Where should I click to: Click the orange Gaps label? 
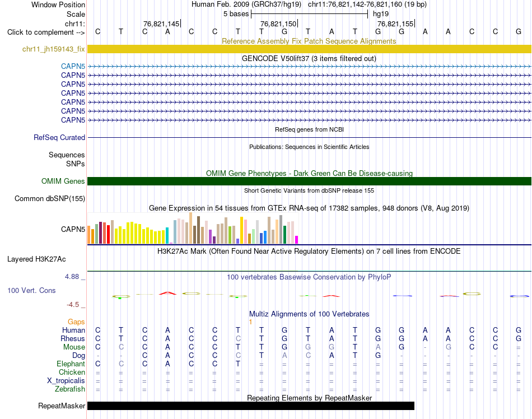[76, 322]
